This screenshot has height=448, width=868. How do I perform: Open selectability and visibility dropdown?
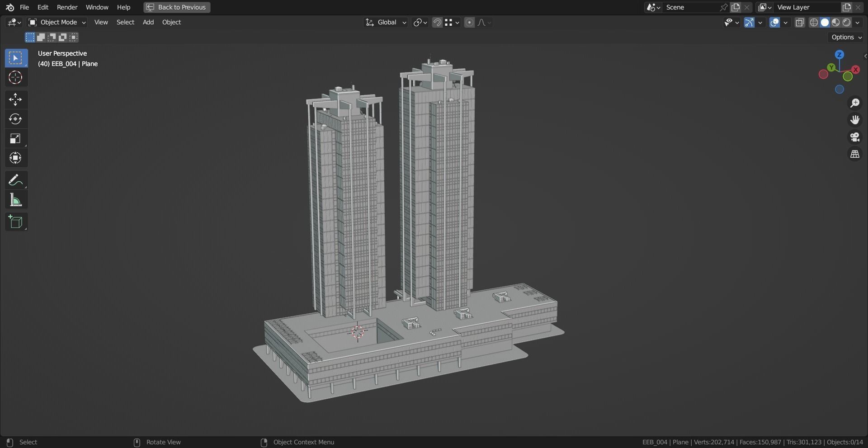pyautogui.click(x=731, y=22)
